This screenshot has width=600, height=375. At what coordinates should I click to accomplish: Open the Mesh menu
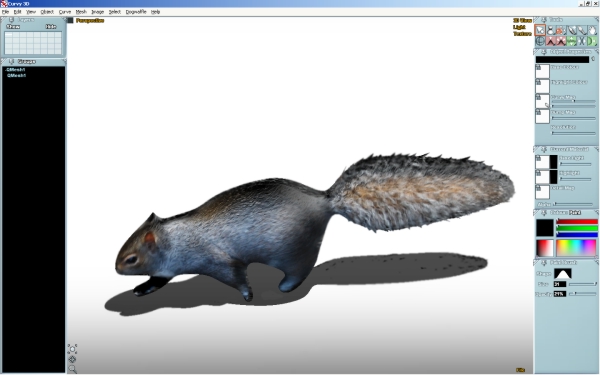tap(81, 12)
